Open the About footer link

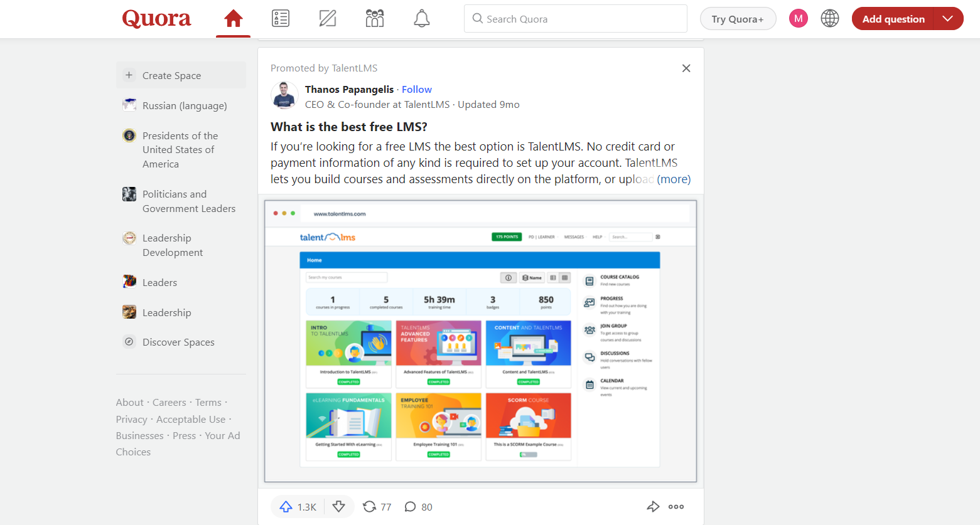[x=130, y=403]
